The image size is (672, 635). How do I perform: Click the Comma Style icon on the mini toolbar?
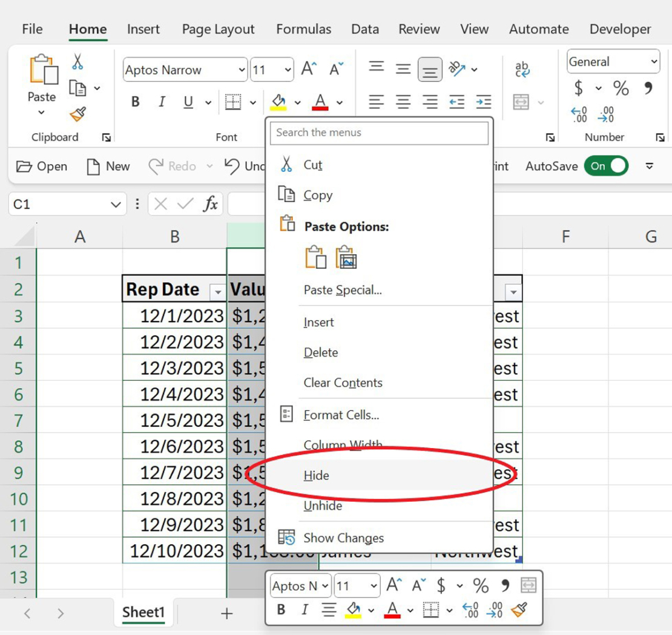pyautogui.click(x=505, y=585)
